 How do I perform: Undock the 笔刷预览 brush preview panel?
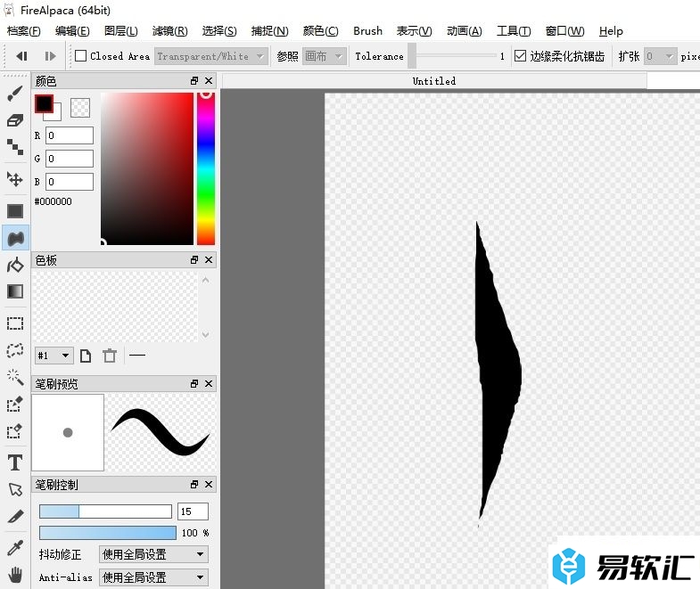tap(194, 384)
